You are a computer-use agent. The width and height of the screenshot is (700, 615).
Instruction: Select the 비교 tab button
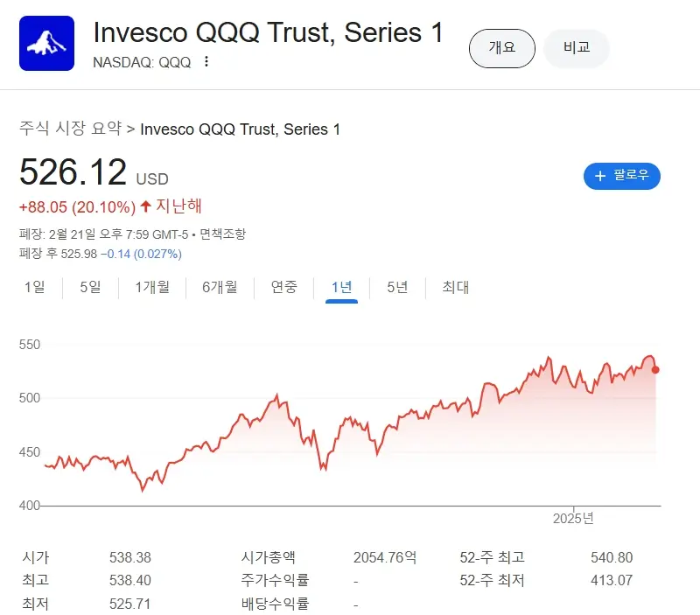pyautogui.click(x=576, y=47)
